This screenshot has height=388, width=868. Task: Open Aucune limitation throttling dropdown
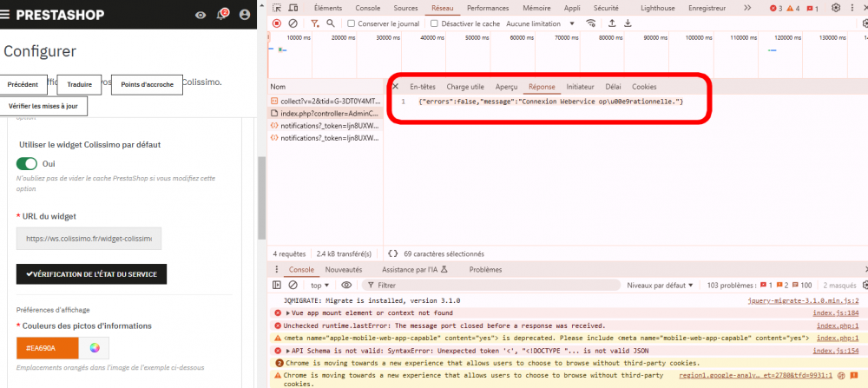click(x=541, y=23)
